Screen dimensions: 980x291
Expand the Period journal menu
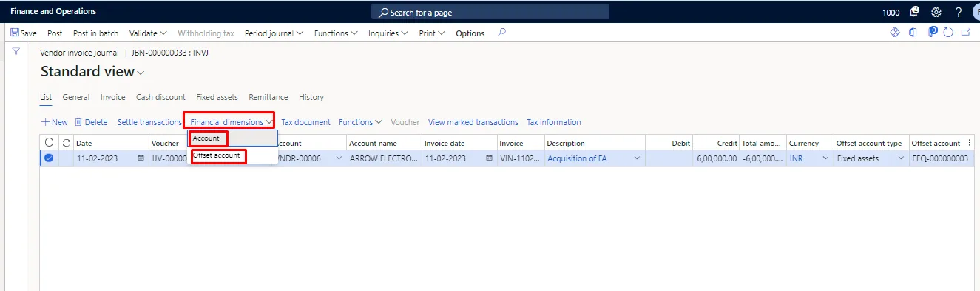274,33
